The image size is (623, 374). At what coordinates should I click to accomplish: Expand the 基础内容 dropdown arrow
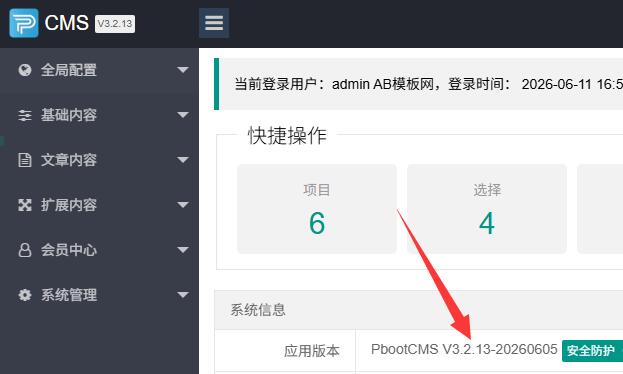point(183,115)
